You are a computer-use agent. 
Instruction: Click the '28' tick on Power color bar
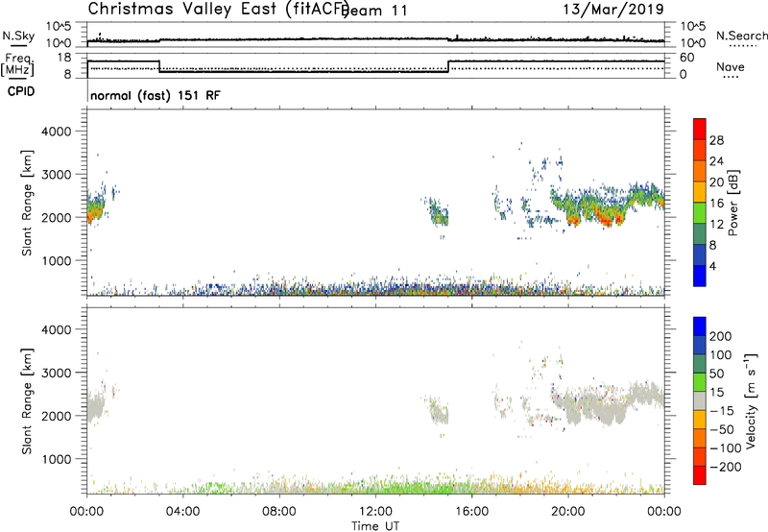point(716,140)
